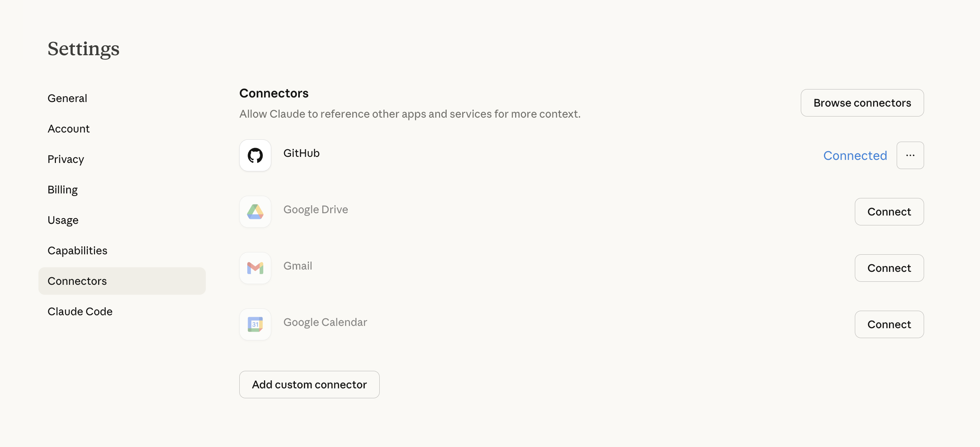Viewport: 980px width, 447px height.
Task: Click Add custom connector
Action: click(309, 385)
